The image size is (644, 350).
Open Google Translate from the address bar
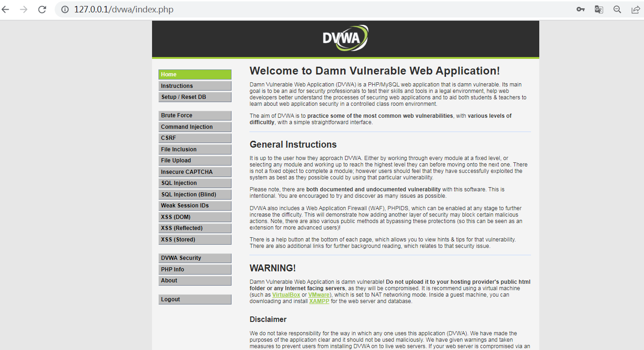click(x=599, y=9)
